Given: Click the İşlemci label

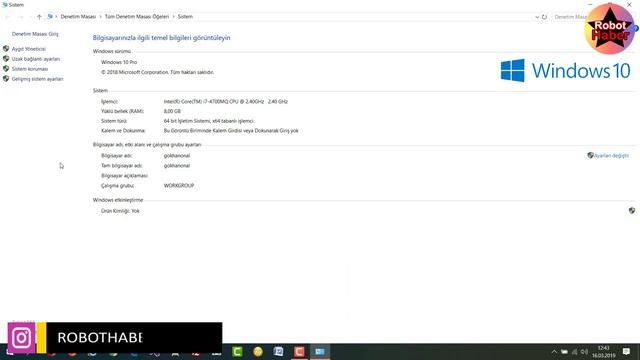Looking at the screenshot, I should [109, 102].
